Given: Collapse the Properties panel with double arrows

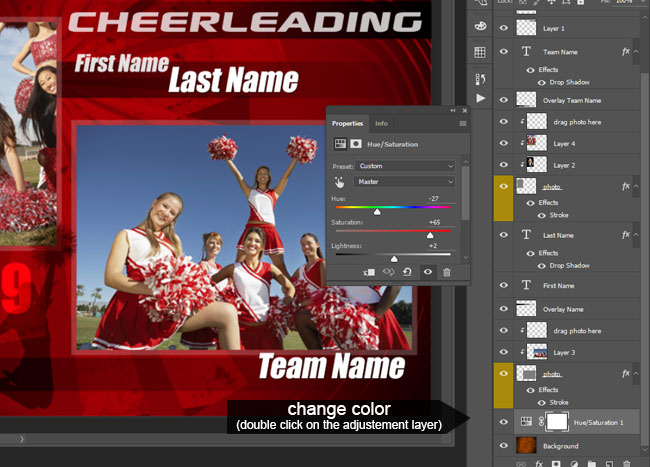Looking at the screenshot, I should coord(453,111).
